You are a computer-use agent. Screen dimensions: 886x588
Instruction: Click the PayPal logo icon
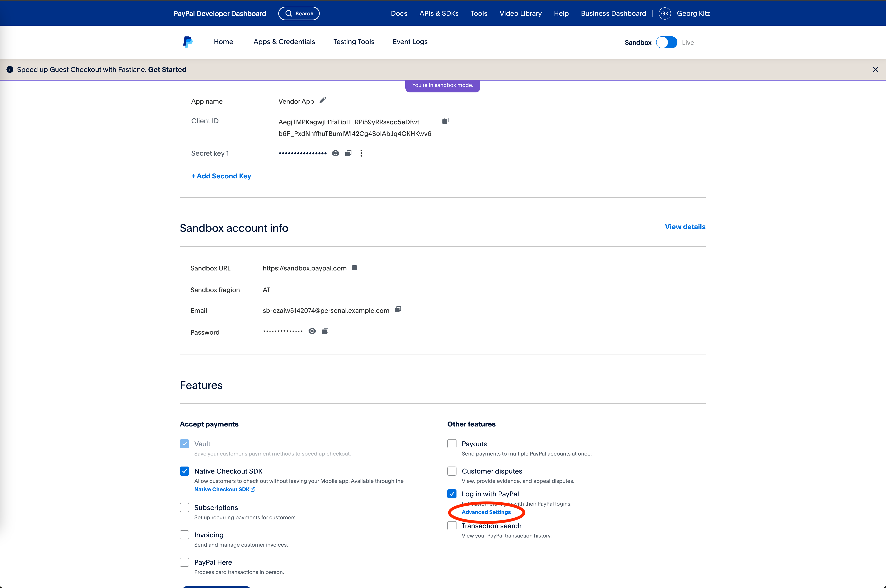tap(188, 42)
